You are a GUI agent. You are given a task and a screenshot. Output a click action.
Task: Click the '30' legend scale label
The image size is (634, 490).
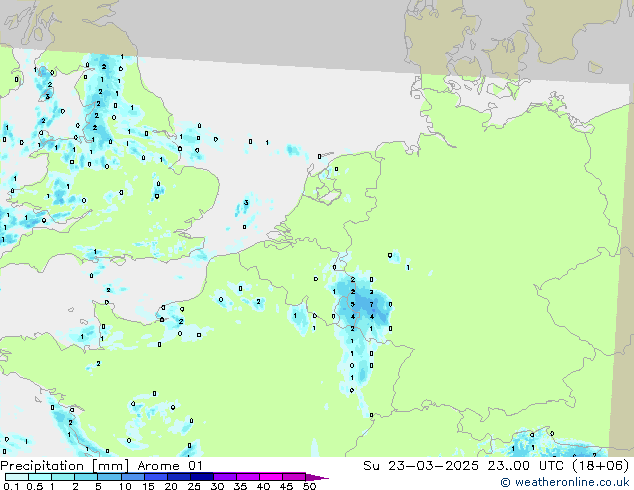point(217,486)
